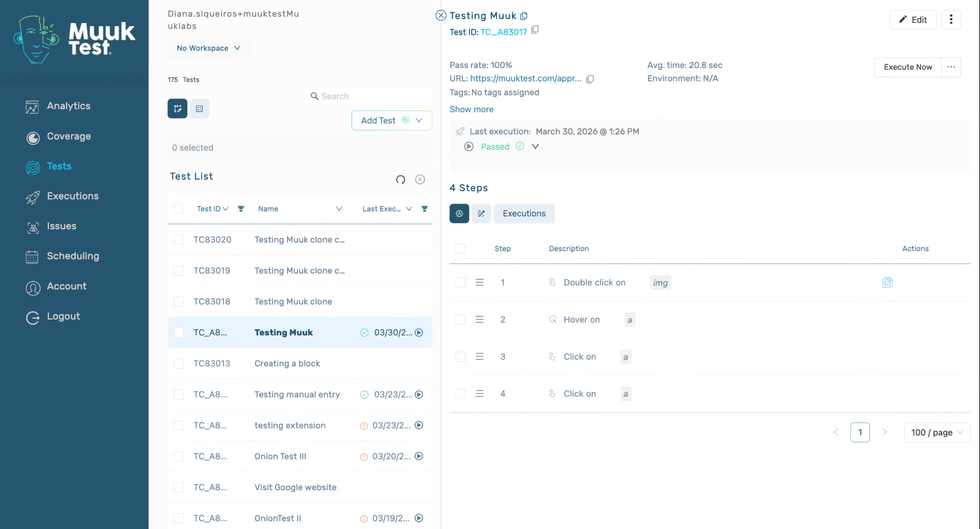Check the TC83019 test row

(x=179, y=271)
